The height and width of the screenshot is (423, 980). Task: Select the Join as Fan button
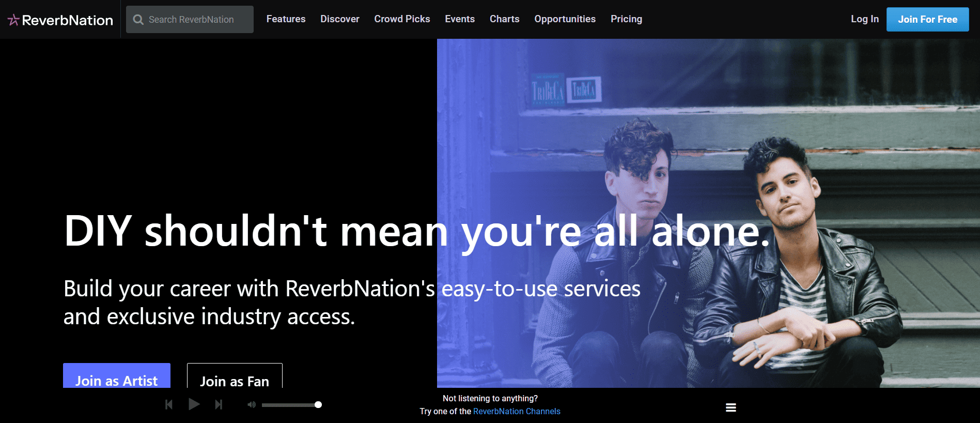pos(235,376)
